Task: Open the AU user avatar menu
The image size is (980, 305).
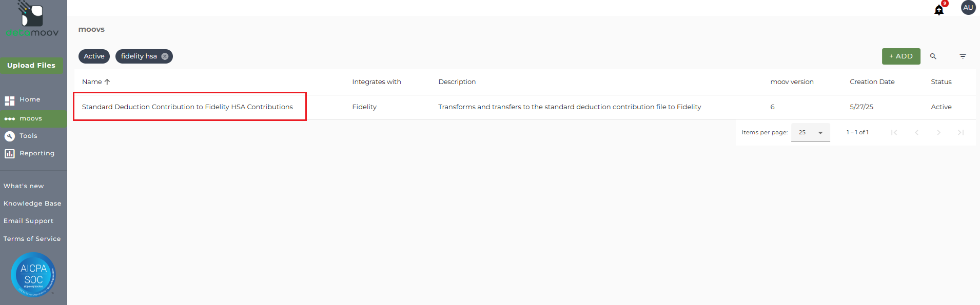Action: tap(968, 8)
